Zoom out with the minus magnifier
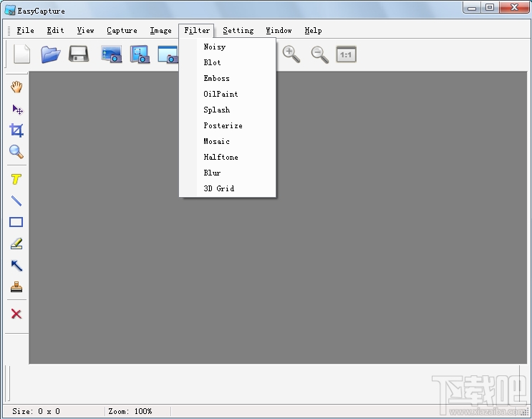532x419 pixels. tap(319, 54)
